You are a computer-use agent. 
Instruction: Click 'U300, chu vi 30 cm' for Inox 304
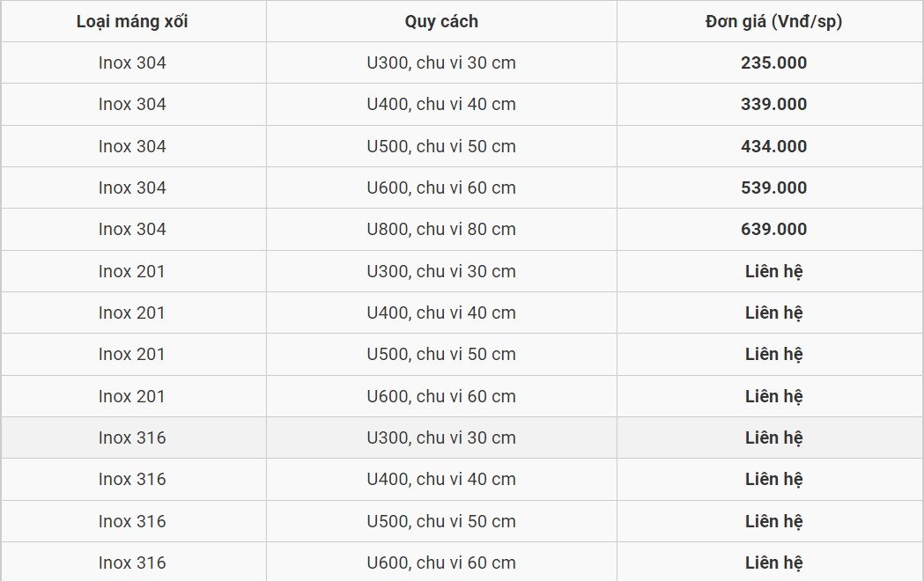click(x=441, y=63)
